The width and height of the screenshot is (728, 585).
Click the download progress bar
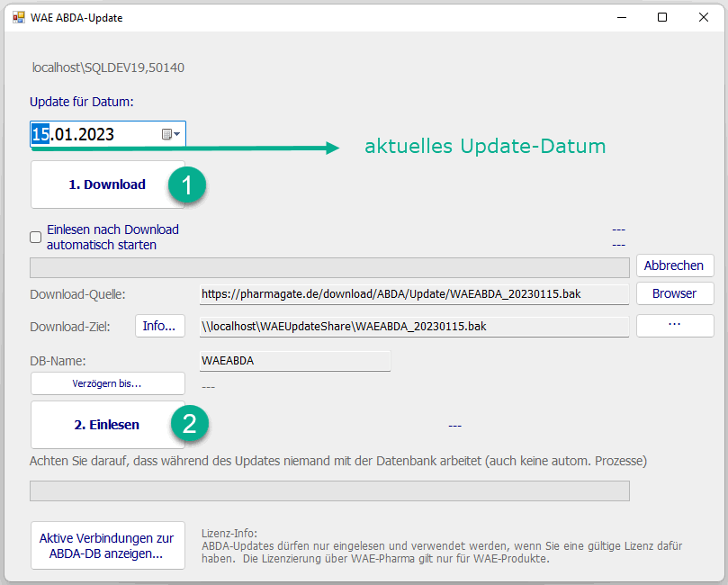click(329, 268)
